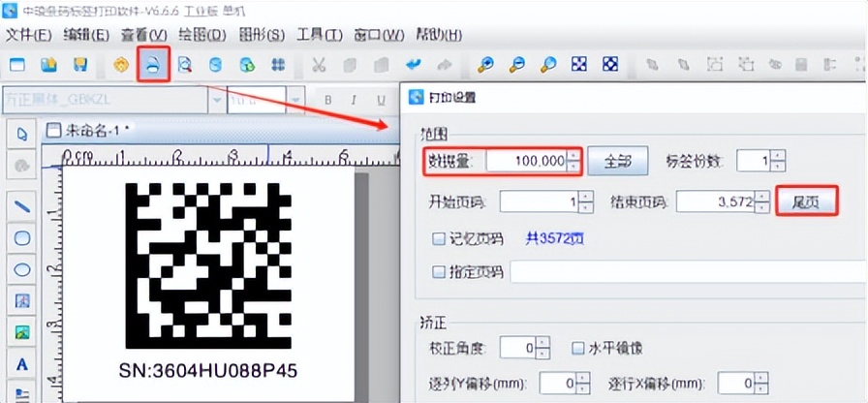Click the 尾页 button

(807, 201)
